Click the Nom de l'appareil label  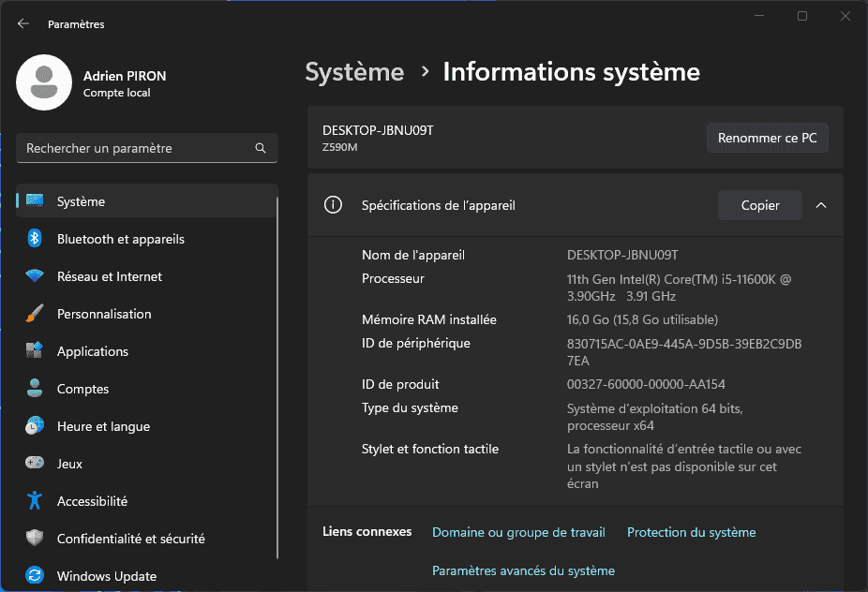(413, 255)
